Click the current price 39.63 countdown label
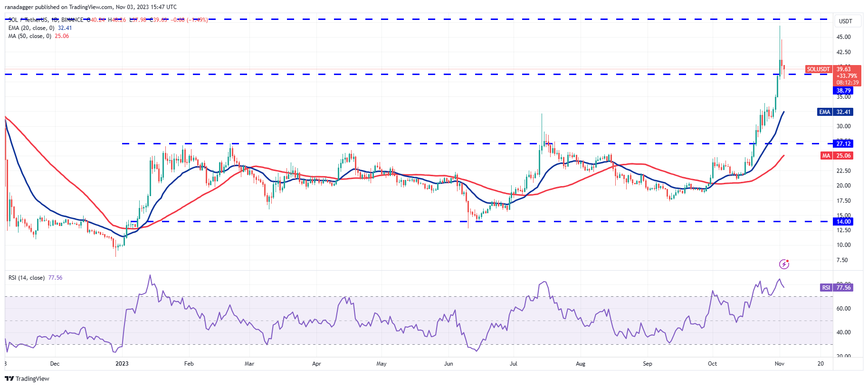 [x=847, y=76]
